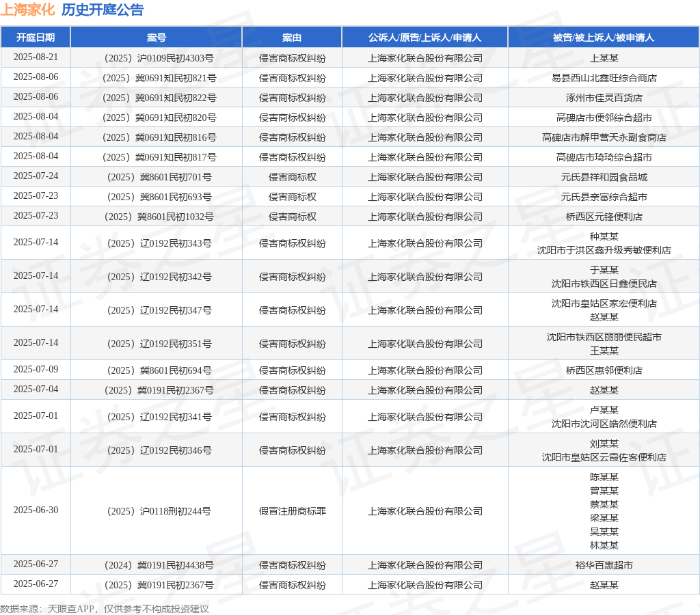Select defendant 林某某
This screenshot has width=700, height=615.
pos(604,545)
